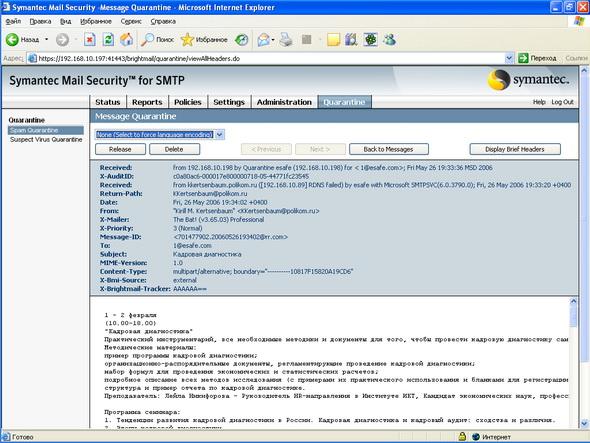Image resolution: width=590 pixels, height=443 pixels.
Task: Switch to the Status tab
Action: [x=108, y=102]
